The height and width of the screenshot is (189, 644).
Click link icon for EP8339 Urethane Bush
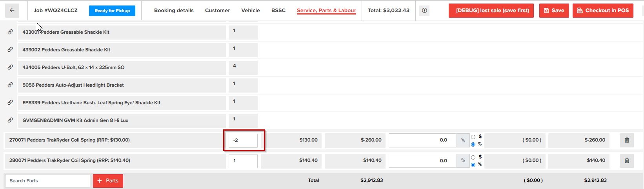tap(10, 103)
